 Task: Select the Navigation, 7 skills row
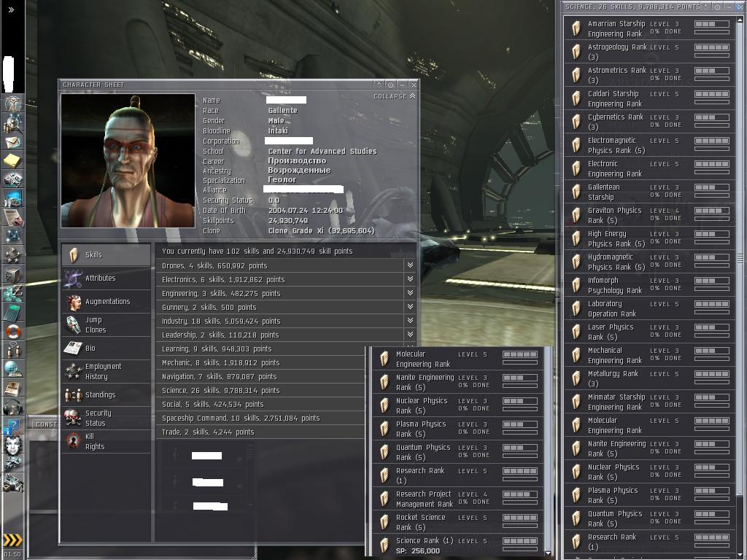tap(261, 377)
